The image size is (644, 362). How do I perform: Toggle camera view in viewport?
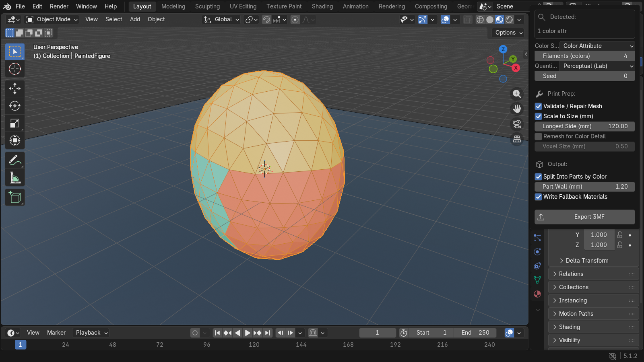[517, 124]
